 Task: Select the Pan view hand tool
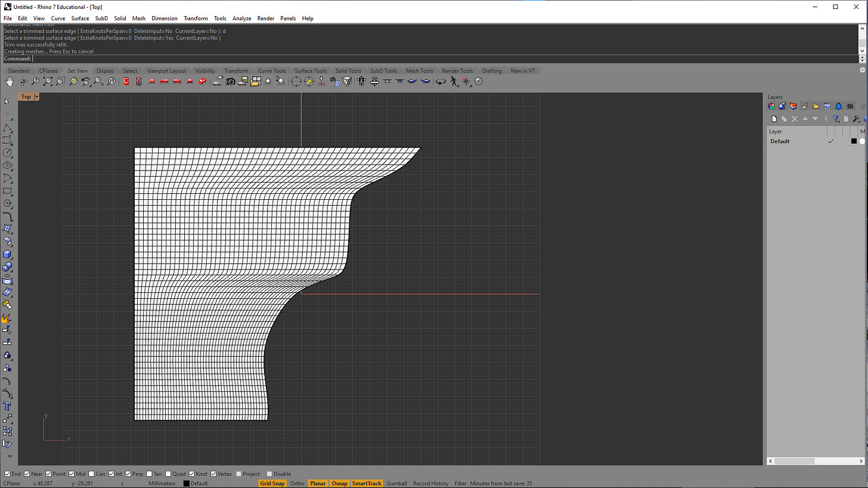10,82
